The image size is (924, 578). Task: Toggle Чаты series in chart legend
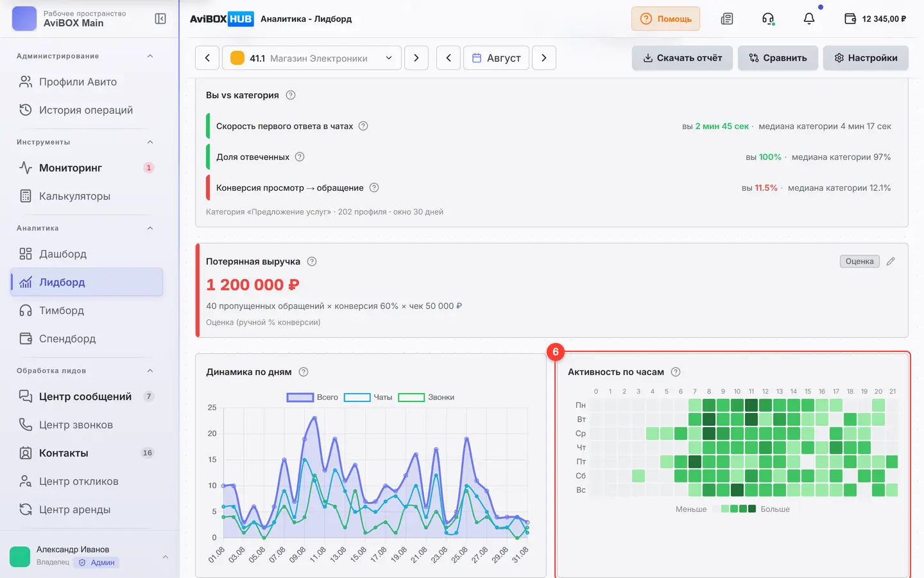[368, 398]
